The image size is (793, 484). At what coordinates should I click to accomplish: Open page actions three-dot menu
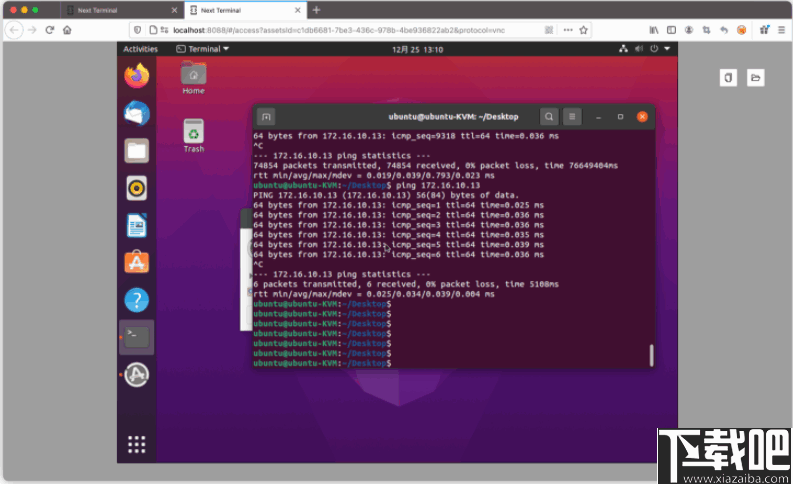pos(568,30)
